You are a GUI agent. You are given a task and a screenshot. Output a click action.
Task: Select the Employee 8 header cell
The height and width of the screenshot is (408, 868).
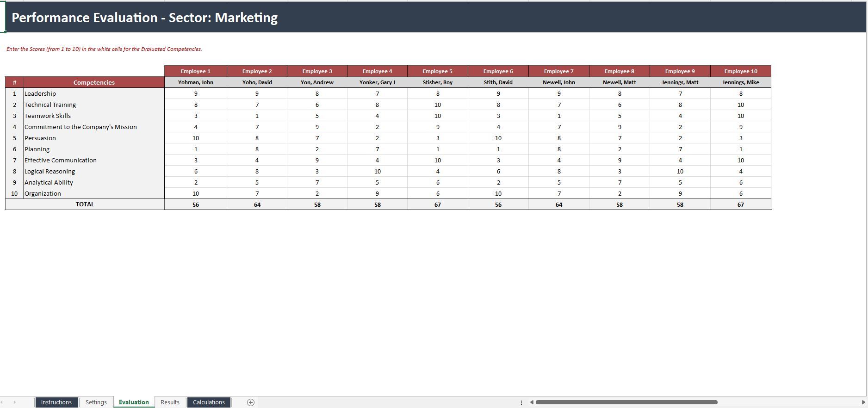pos(620,71)
